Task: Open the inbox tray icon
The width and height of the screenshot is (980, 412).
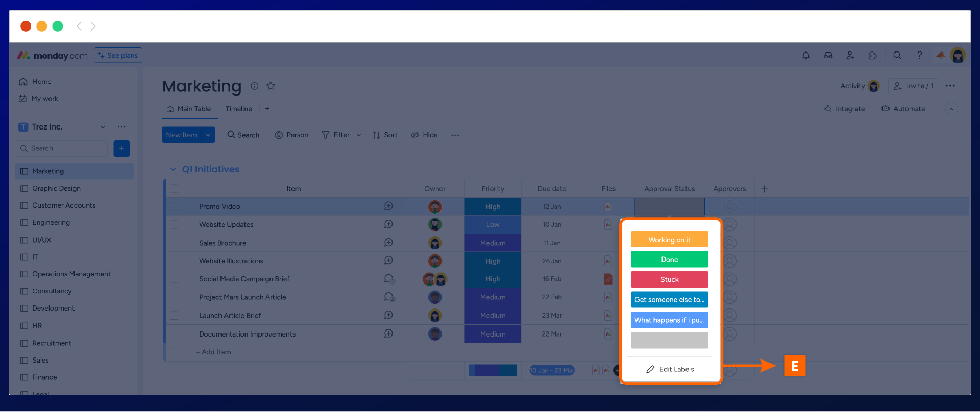Action: tap(828, 56)
